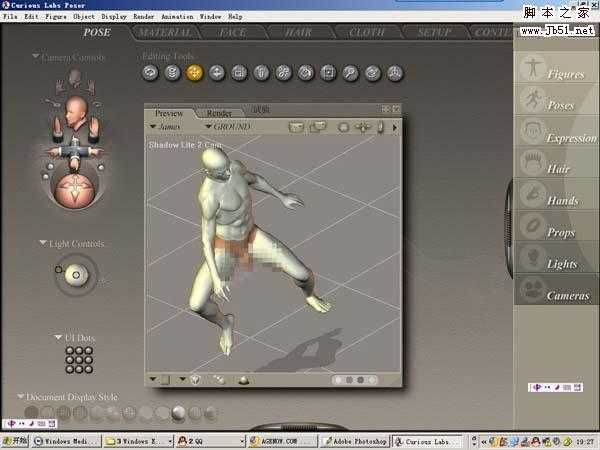Collapse the Light Controls section
This screenshot has height=450, width=600.
41,243
